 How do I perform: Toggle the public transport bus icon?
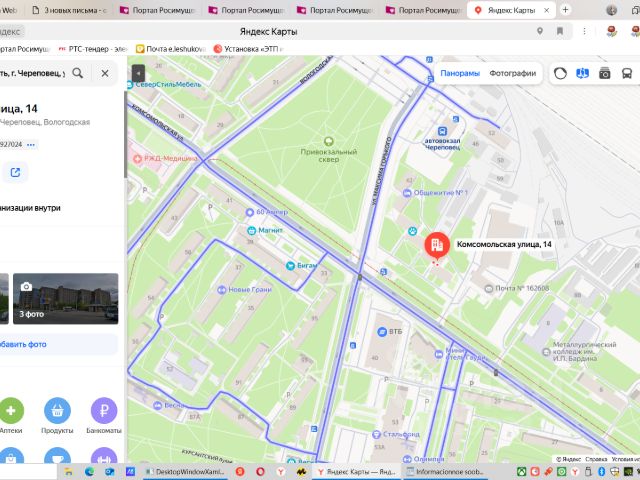pos(627,73)
